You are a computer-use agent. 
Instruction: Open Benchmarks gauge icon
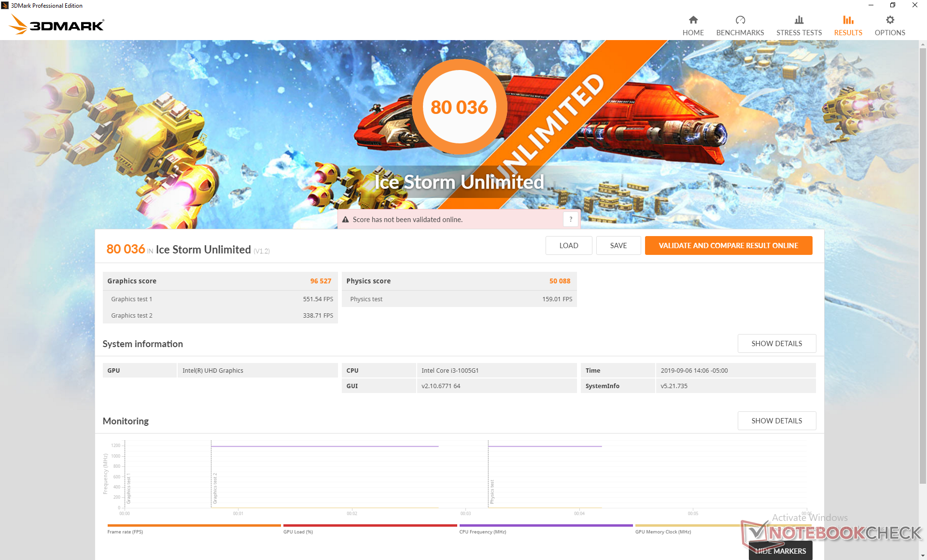pos(740,20)
